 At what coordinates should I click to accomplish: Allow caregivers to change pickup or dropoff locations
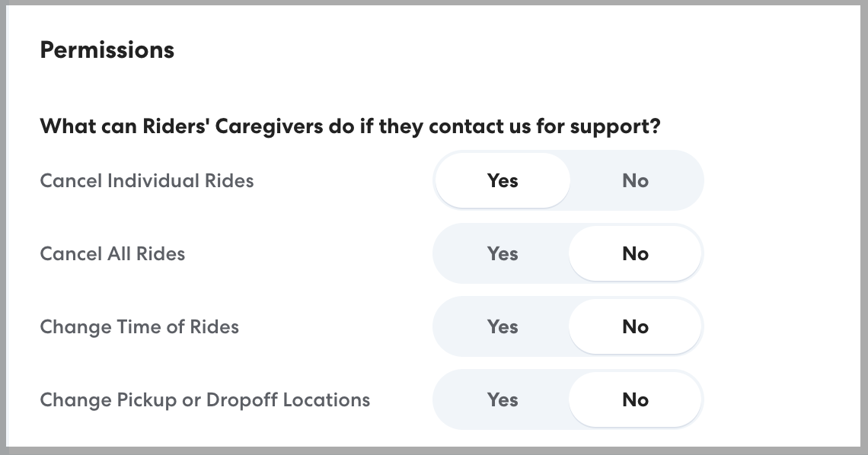[x=503, y=399]
